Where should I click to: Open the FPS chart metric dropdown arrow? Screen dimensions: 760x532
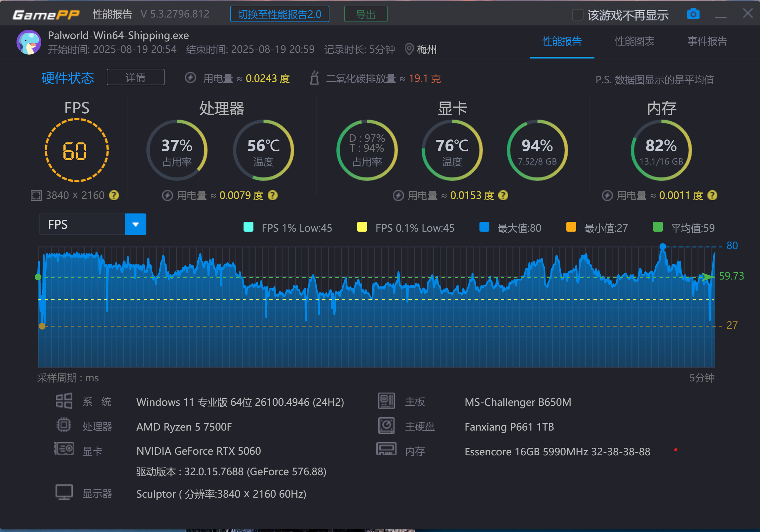135,224
